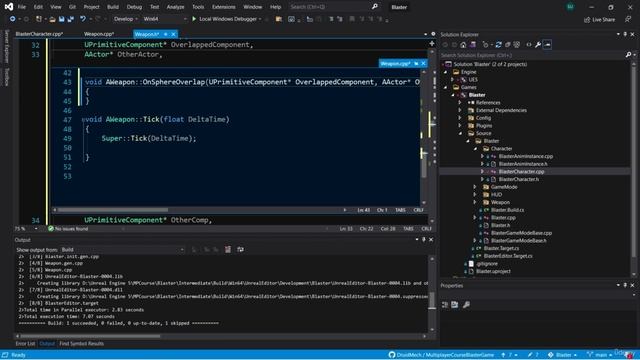Viewport: 640px width, 360px height.
Task: Click the View Code icon in Solution Explorer
Action: pos(529,44)
